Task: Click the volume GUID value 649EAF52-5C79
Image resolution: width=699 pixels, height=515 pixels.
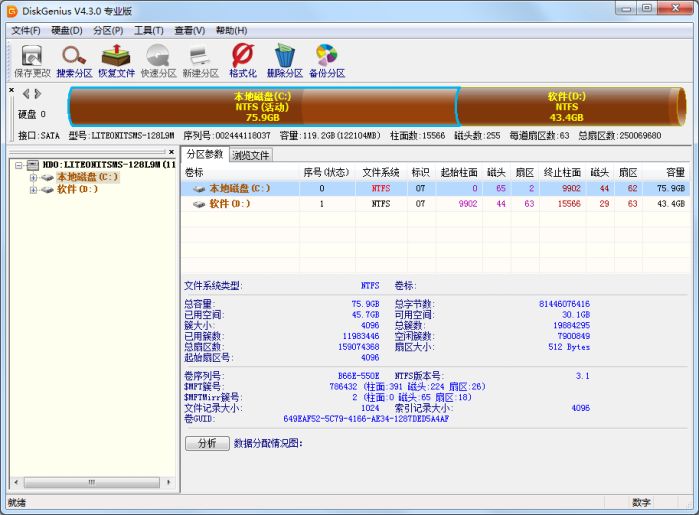Action: (366, 419)
